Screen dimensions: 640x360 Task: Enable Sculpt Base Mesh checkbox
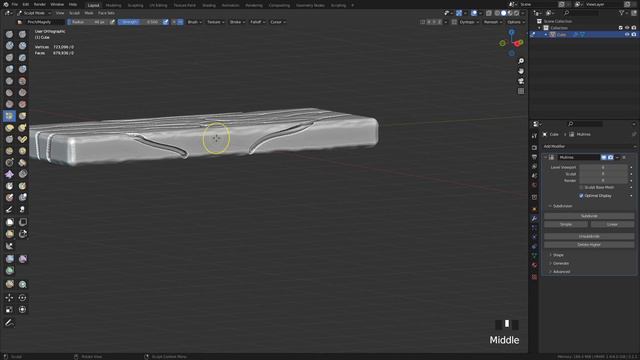[x=581, y=187]
